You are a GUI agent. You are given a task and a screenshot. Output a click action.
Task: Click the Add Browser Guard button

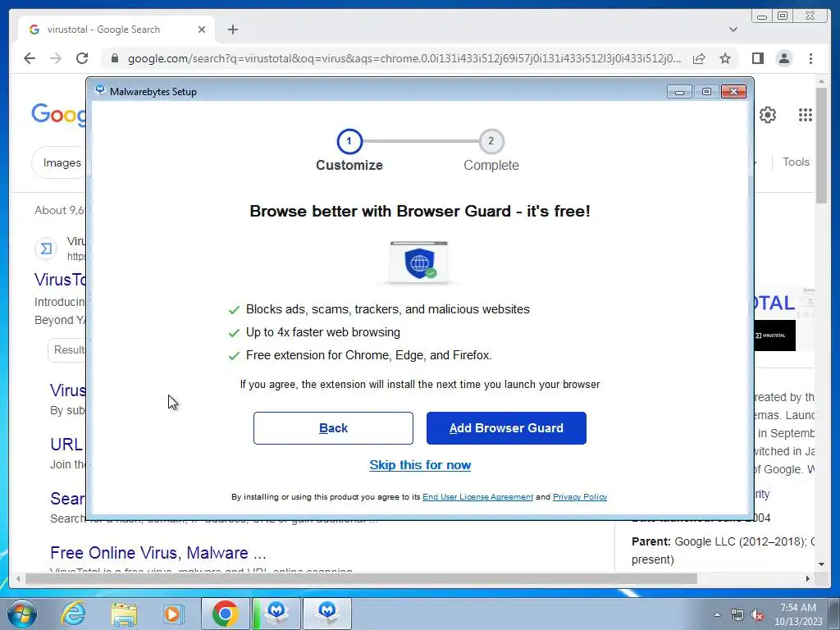[x=506, y=428]
